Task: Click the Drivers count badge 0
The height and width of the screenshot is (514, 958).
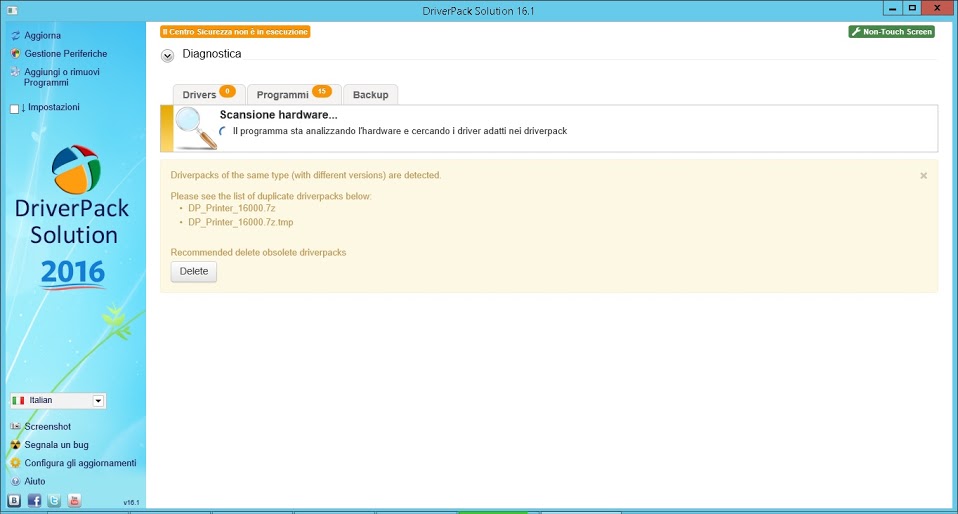Action: pos(227,91)
